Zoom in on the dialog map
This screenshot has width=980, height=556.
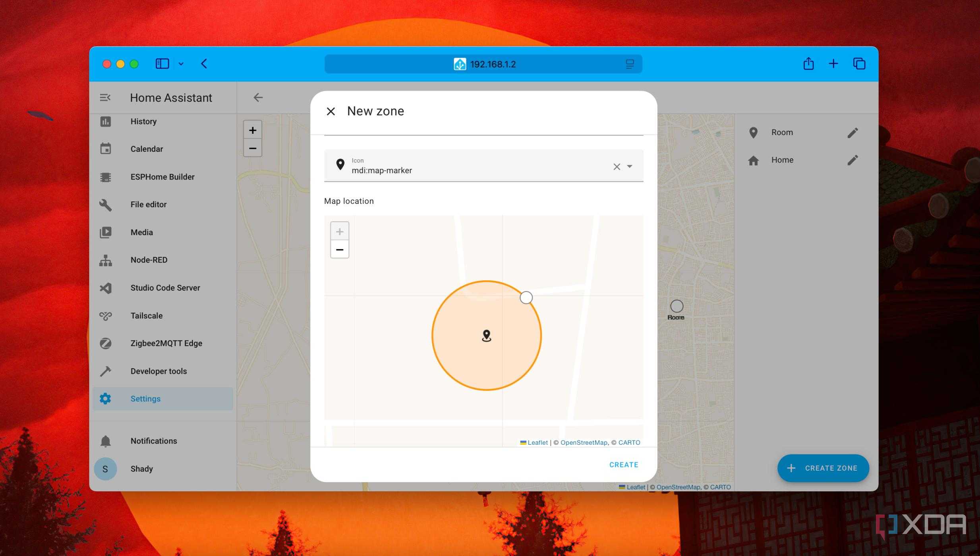tap(340, 232)
